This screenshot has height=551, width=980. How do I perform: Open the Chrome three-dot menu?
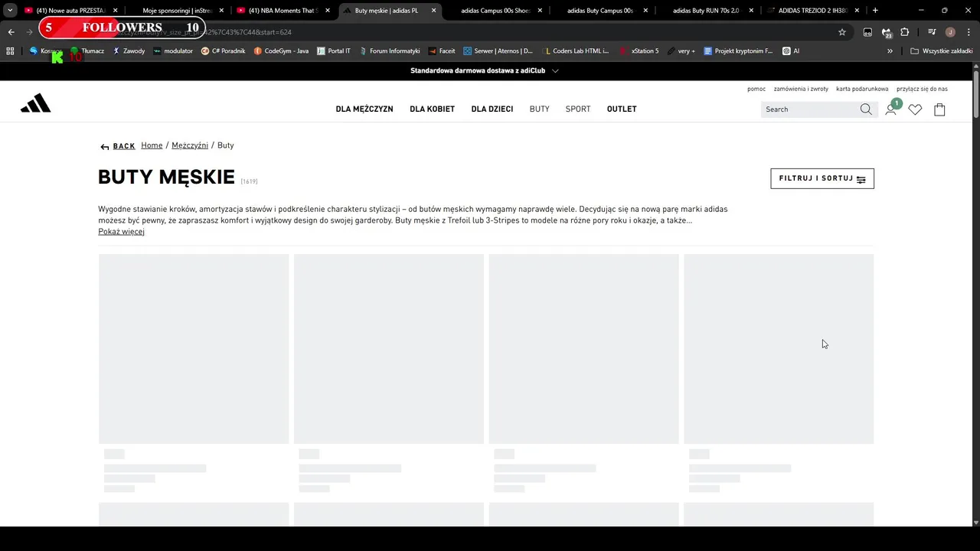point(969,32)
